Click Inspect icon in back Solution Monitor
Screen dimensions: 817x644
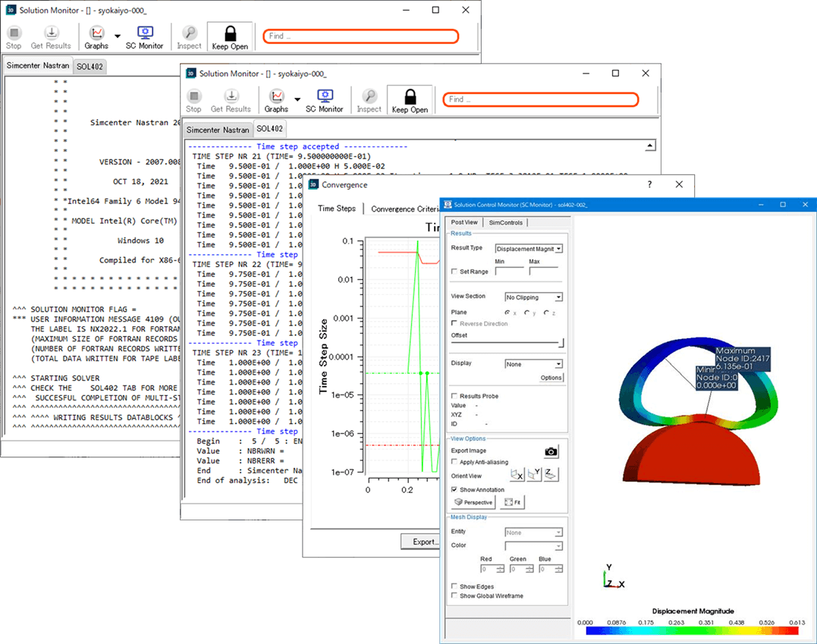click(190, 33)
